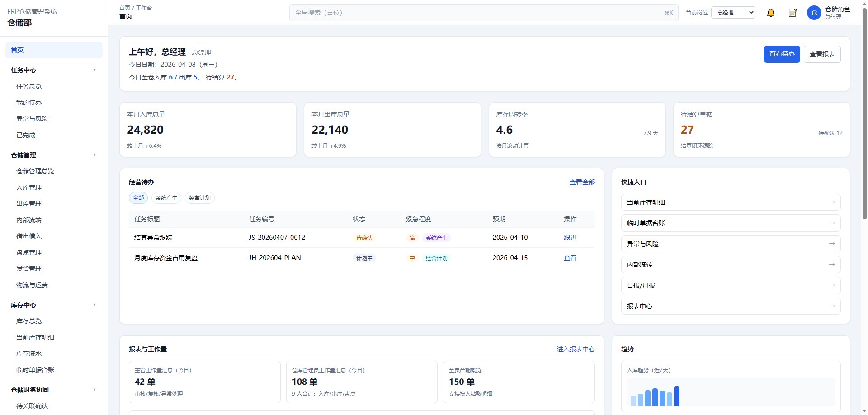Click the 结算异常跟踪 task title
Image resolution: width=868 pixels, height=415 pixels.
tap(153, 238)
